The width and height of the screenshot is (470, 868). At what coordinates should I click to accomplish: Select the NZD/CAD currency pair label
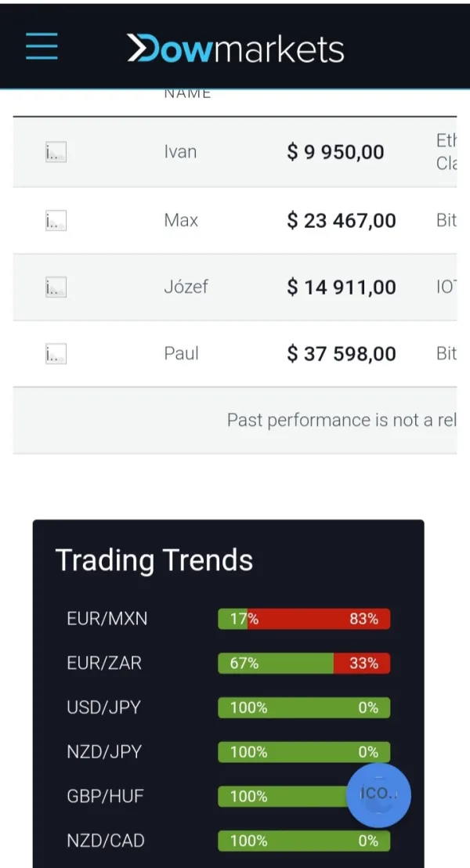106,841
